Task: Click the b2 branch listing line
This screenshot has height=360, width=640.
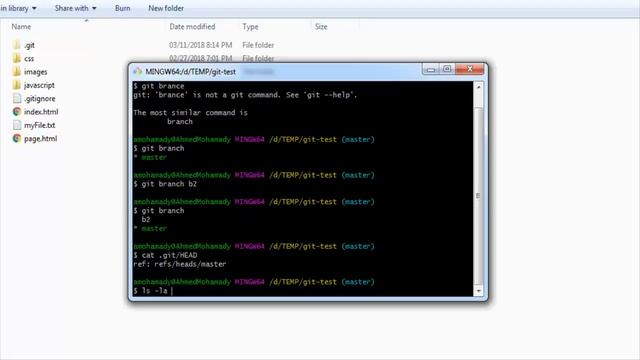Action: [x=146, y=220]
